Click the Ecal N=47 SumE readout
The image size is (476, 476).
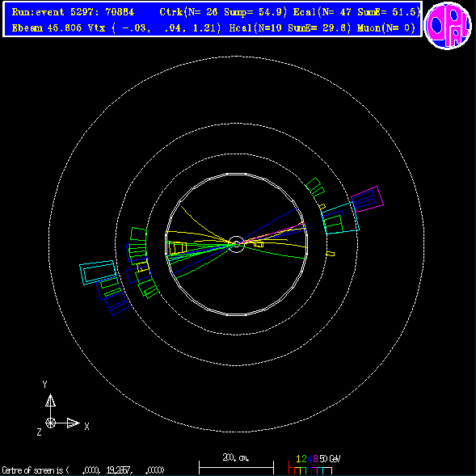click(356, 12)
